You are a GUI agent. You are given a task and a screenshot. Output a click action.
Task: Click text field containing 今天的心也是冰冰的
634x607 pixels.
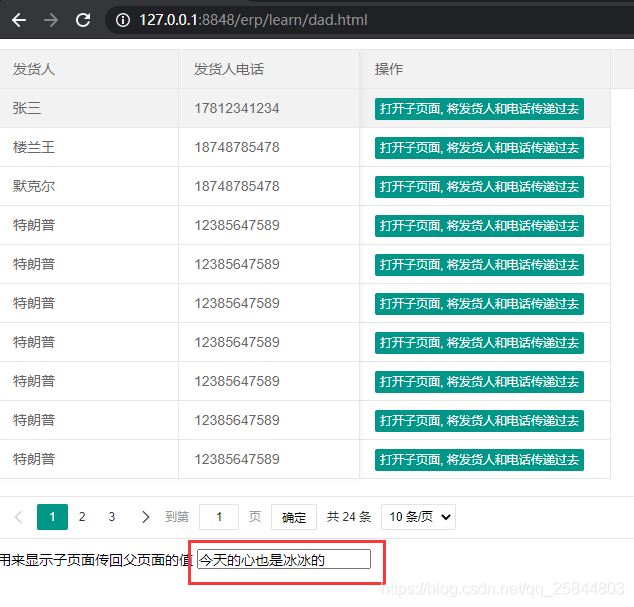(x=284, y=560)
